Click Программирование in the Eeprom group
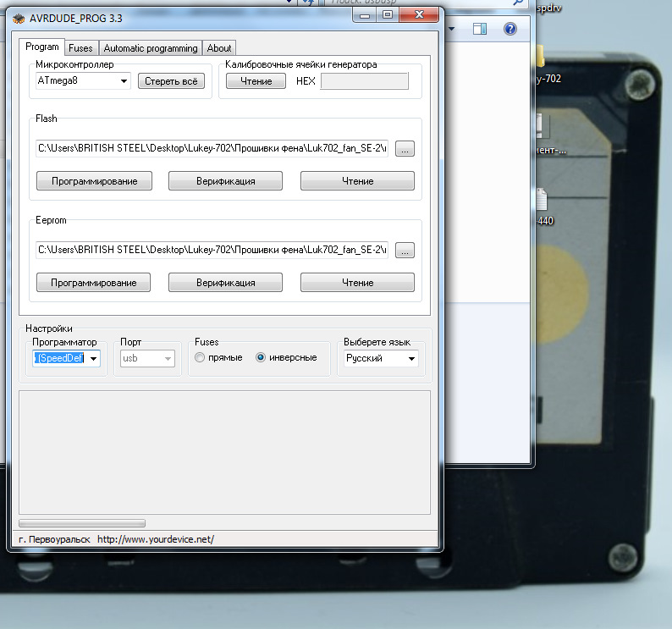Viewport: 672px width, 629px height. 93,283
